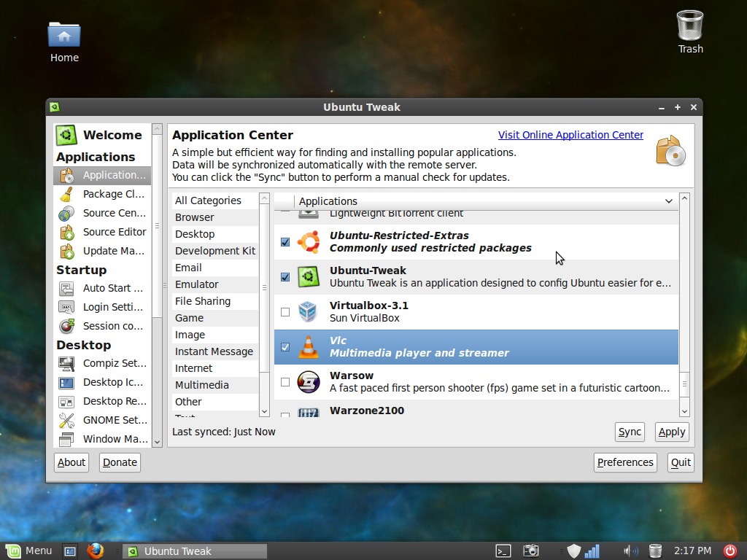Select the All Categories filter
Screen dimensions: 747x560
(x=215, y=201)
